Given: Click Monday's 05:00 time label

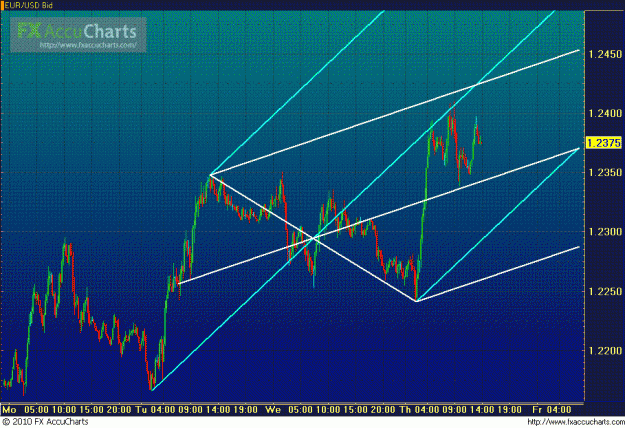Looking at the screenshot, I should coord(36,410).
